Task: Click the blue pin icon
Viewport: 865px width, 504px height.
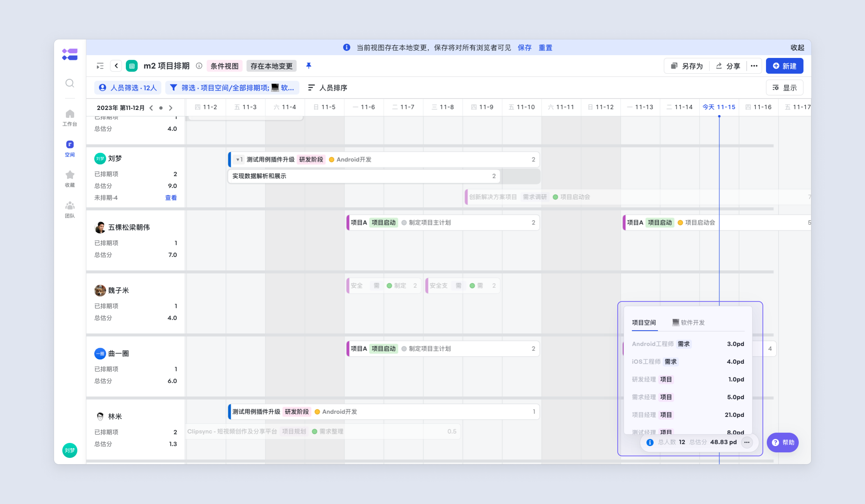Action: pyautogui.click(x=309, y=65)
